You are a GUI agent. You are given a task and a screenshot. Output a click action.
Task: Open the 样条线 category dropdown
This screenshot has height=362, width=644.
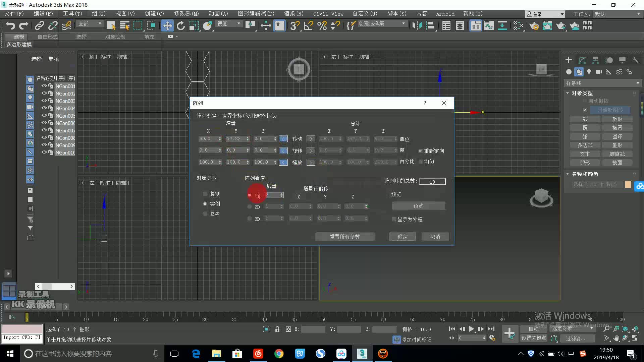637,83
